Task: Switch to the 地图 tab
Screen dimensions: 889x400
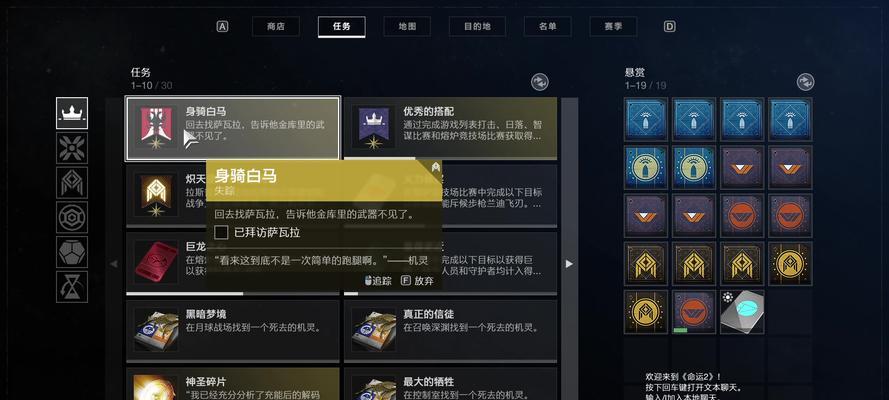Action: pos(407,27)
